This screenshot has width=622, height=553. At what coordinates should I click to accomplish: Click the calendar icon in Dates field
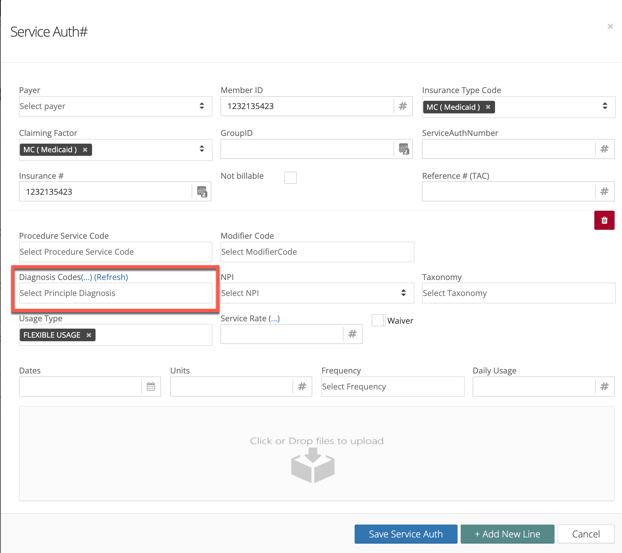[151, 386]
